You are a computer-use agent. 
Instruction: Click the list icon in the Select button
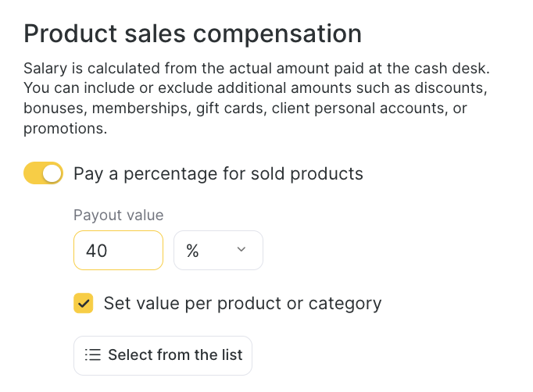(x=93, y=355)
